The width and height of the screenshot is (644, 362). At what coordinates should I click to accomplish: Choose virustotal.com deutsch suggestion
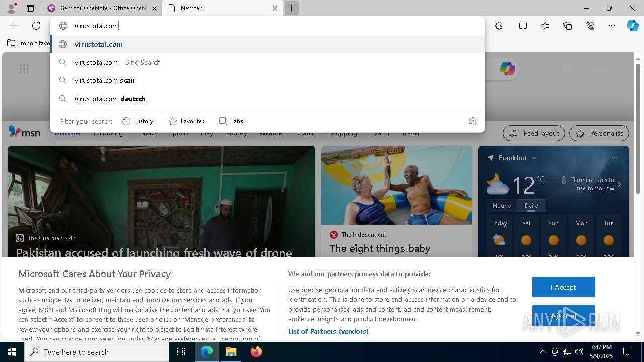267,99
